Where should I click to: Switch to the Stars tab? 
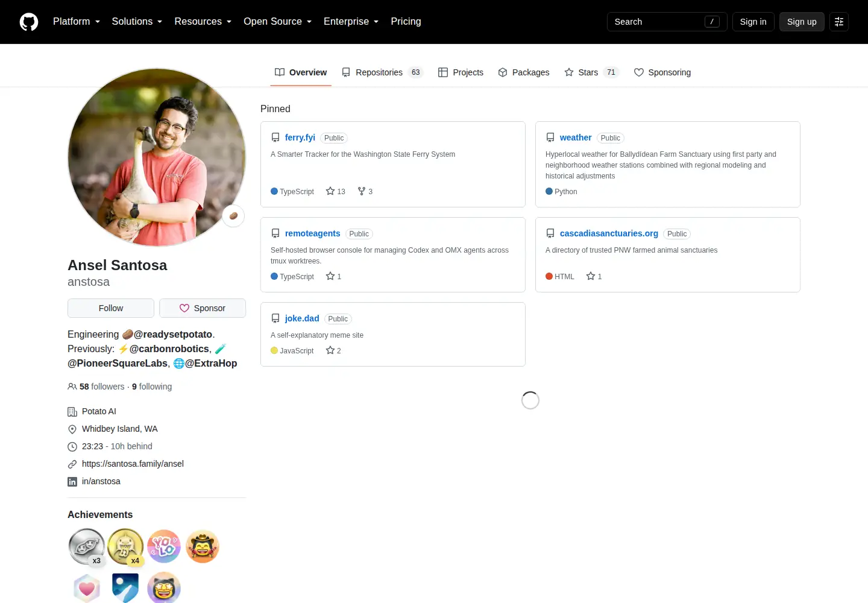pos(592,72)
